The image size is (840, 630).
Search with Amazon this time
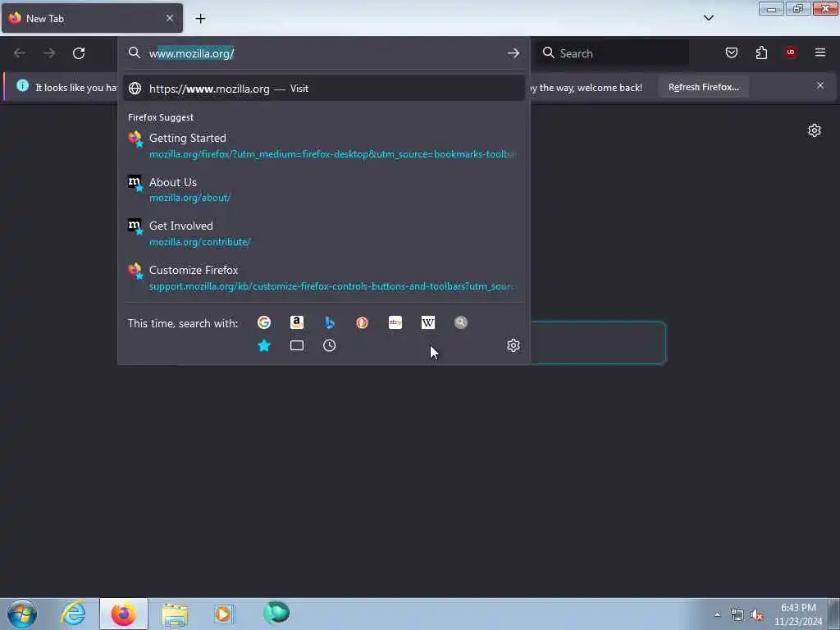[x=297, y=322]
